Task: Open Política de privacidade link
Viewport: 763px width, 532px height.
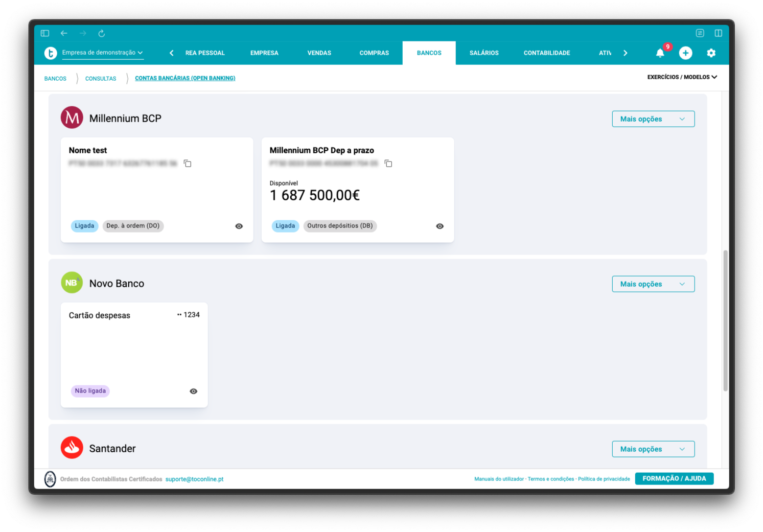Action: pos(604,479)
